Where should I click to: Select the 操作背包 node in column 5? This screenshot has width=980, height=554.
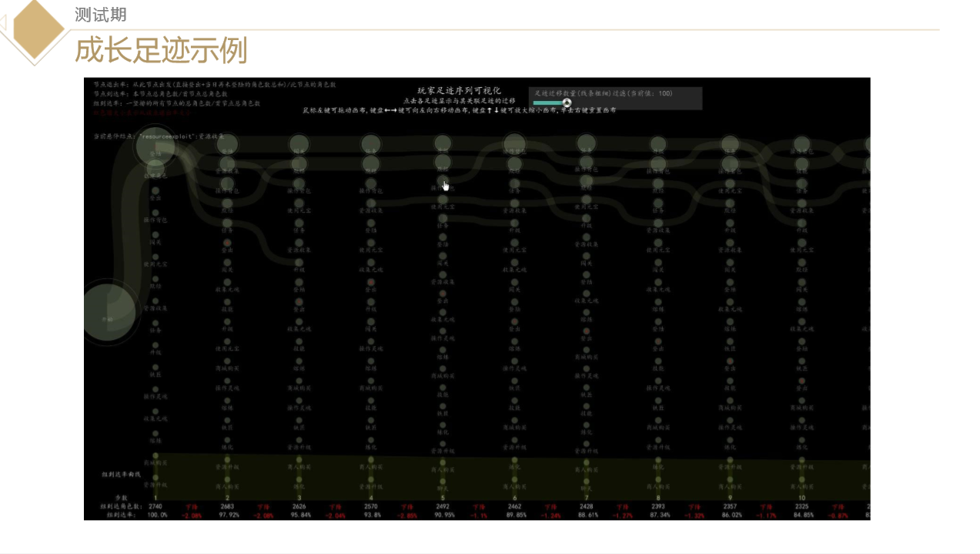[x=442, y=181]
